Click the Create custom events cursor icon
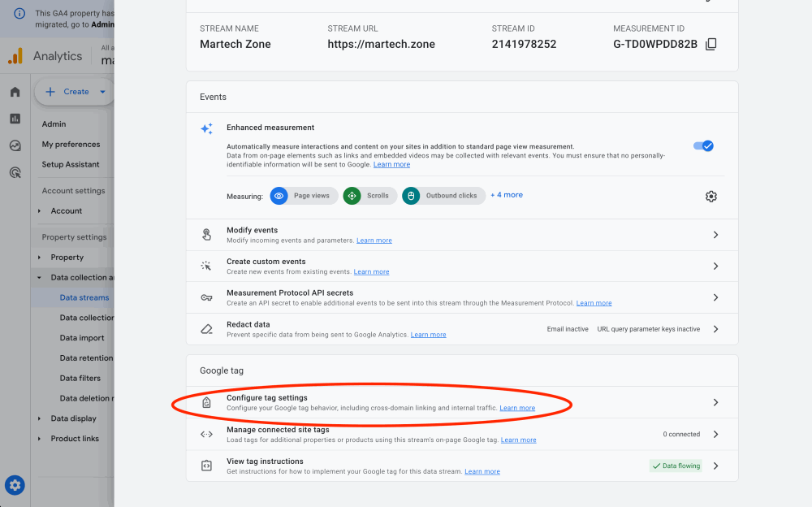Viewport: 812px width, 507px height. (x=206, y=266)
